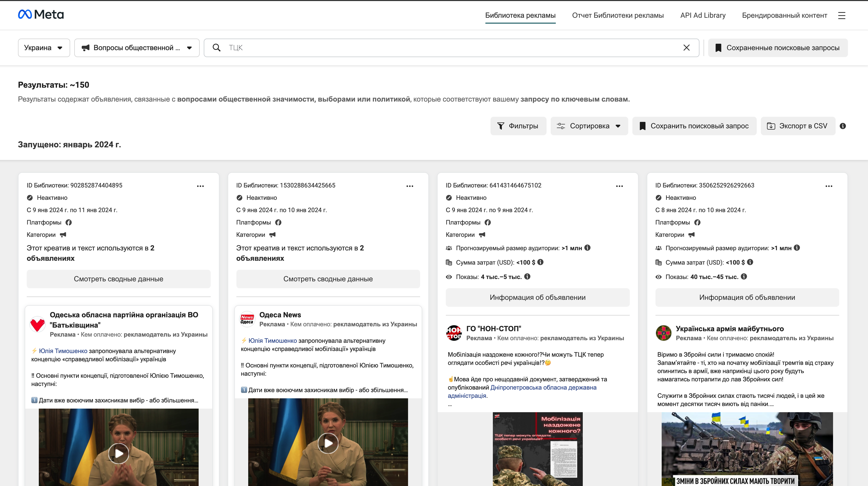
Task: Play the video in Одеса News ad
Action: [x=328, y=443]
